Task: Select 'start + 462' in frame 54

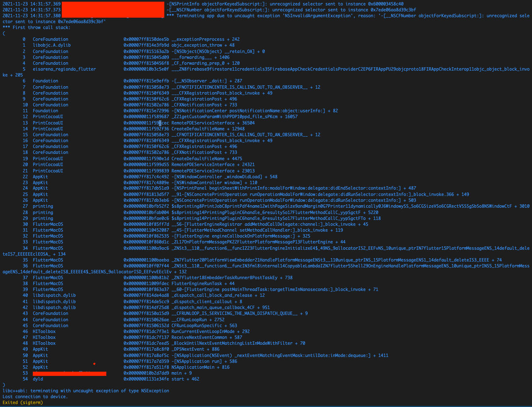Action: click(185, 379)
